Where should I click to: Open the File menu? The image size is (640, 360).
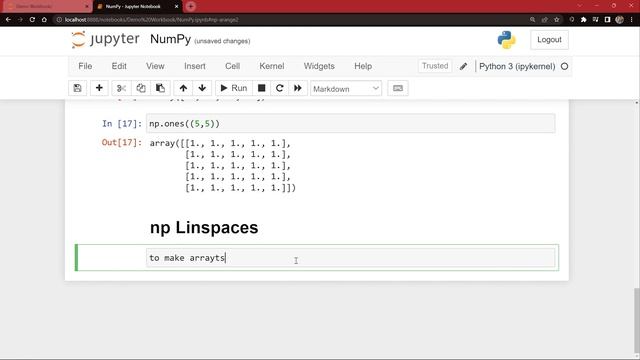[x=85, y=66]
